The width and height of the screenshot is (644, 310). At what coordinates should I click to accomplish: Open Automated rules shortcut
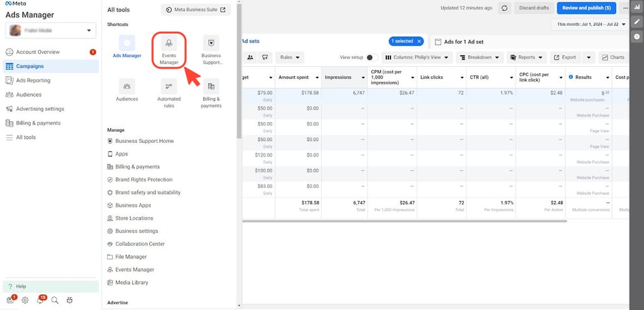169,86
